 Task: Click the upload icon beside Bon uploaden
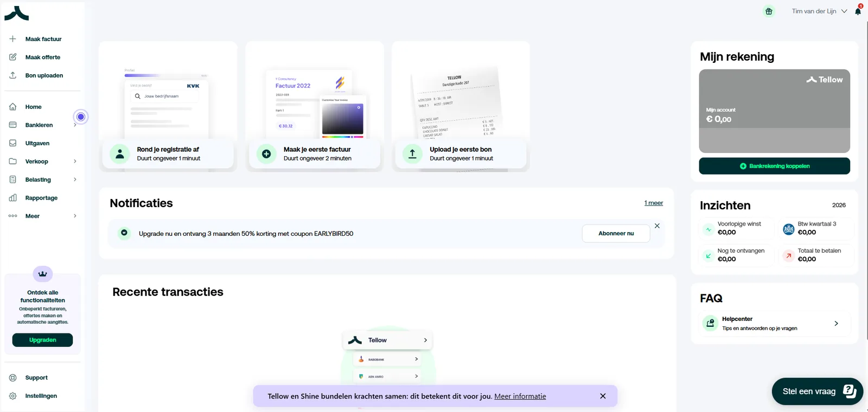tap(12, 75)
